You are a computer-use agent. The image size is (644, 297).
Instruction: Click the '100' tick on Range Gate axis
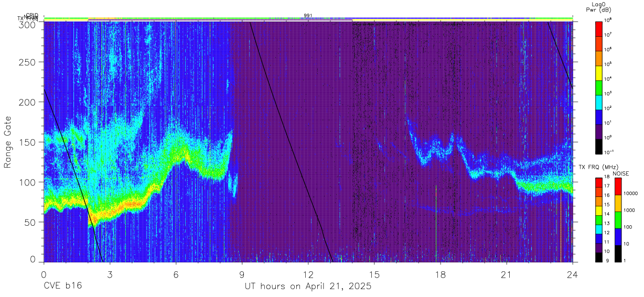29,182
